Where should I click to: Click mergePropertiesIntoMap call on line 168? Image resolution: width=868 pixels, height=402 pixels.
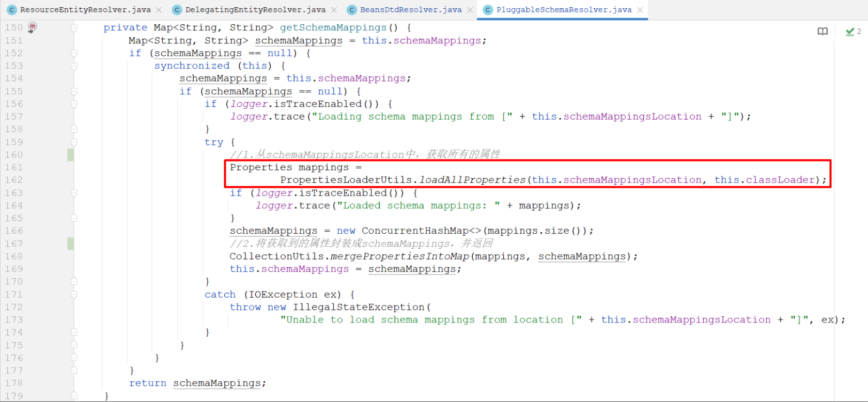pos(400,256)
